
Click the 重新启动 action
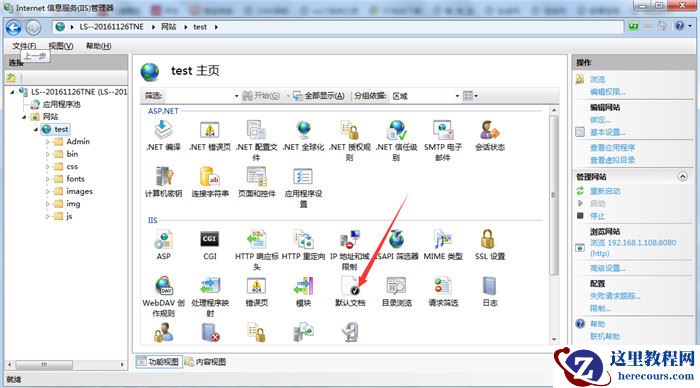point(605,191)
